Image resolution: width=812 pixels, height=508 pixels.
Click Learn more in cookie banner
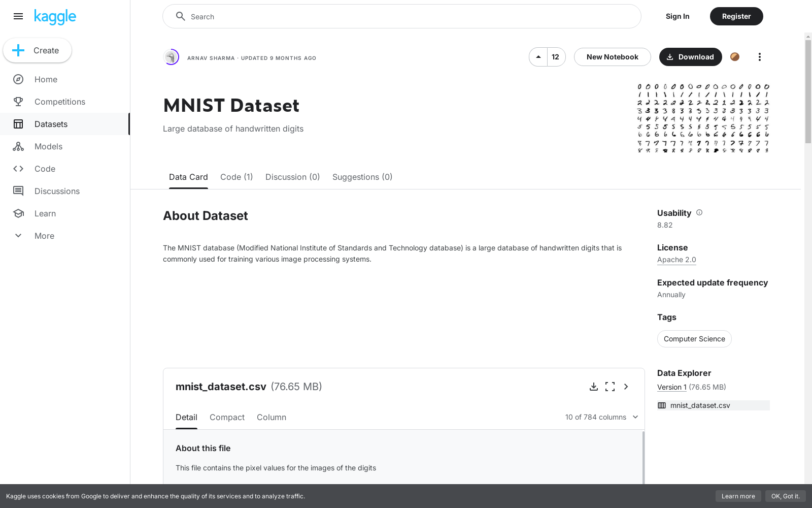(738, 496)
